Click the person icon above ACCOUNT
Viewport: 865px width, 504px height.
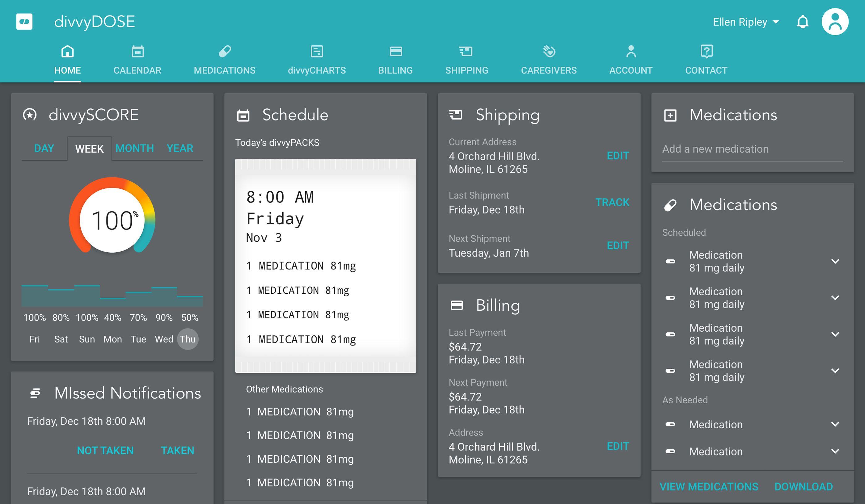(631, 52)
